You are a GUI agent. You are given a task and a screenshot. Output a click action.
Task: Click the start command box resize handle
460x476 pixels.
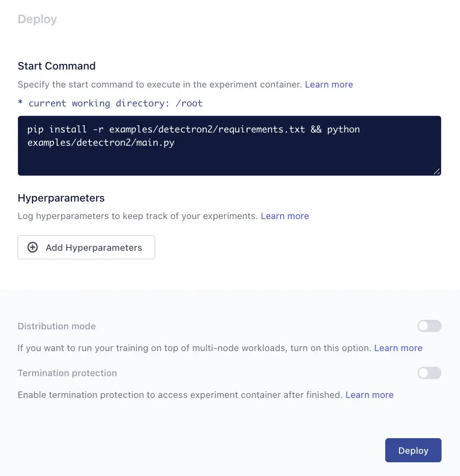436,171
